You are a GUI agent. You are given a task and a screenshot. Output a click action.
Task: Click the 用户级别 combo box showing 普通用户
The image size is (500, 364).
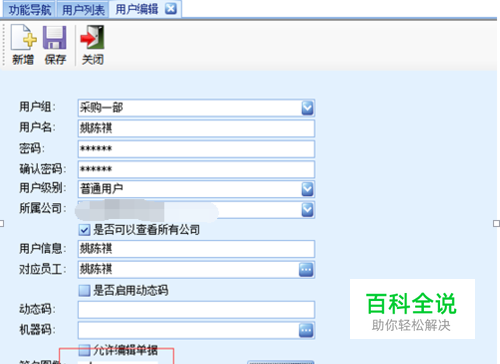tap(196, 189)
